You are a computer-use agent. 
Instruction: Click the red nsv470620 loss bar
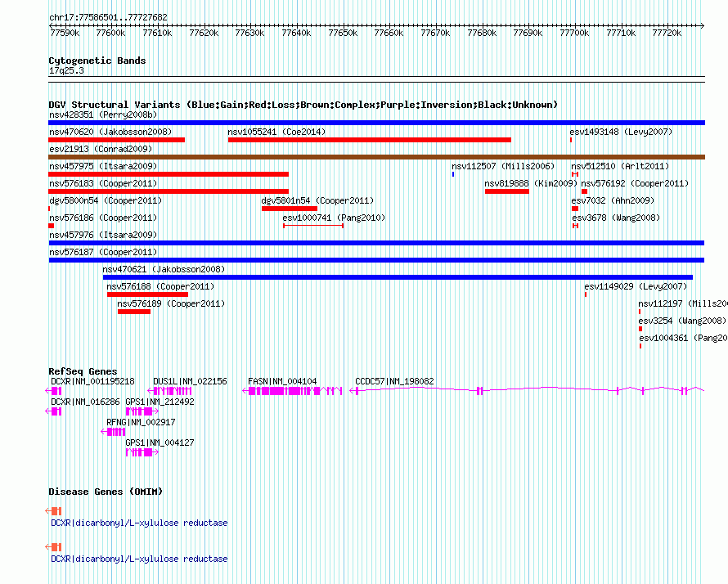(116, 140)
